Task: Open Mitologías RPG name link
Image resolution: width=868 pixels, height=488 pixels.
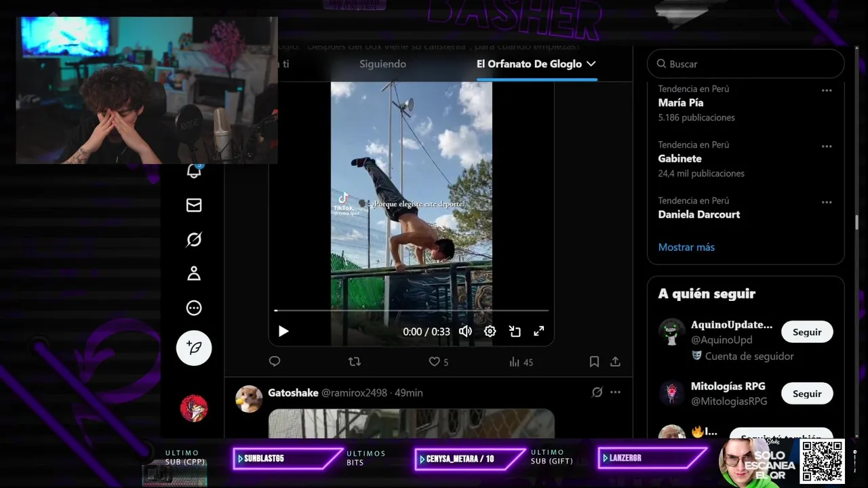Action: point(728,386)
